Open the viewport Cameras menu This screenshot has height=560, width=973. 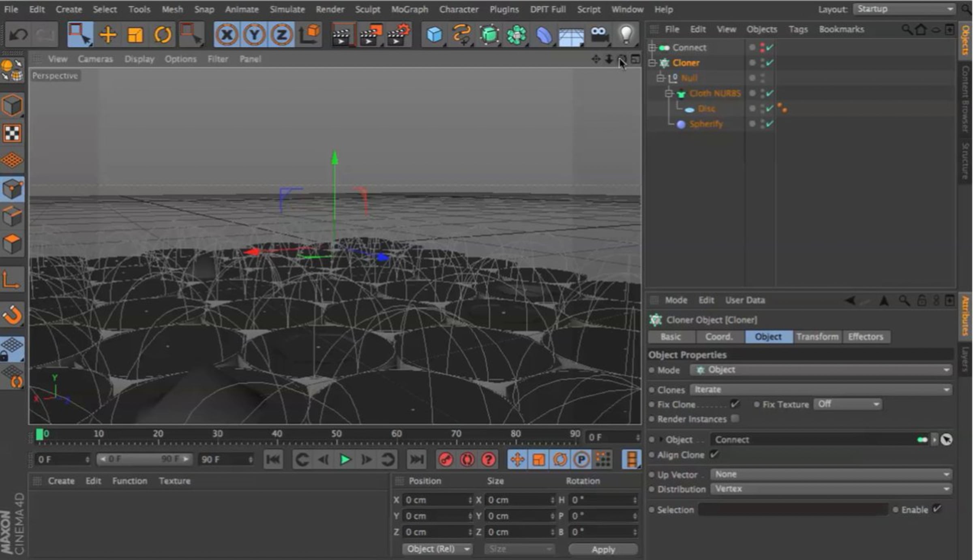point(95,59)
